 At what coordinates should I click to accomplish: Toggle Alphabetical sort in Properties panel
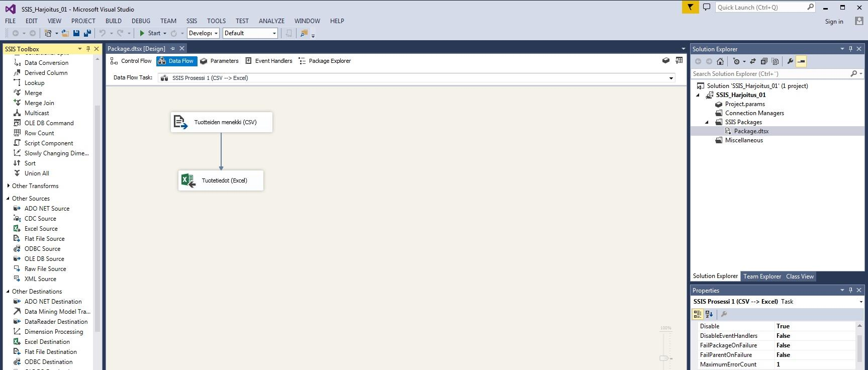[x=709, y=314]
